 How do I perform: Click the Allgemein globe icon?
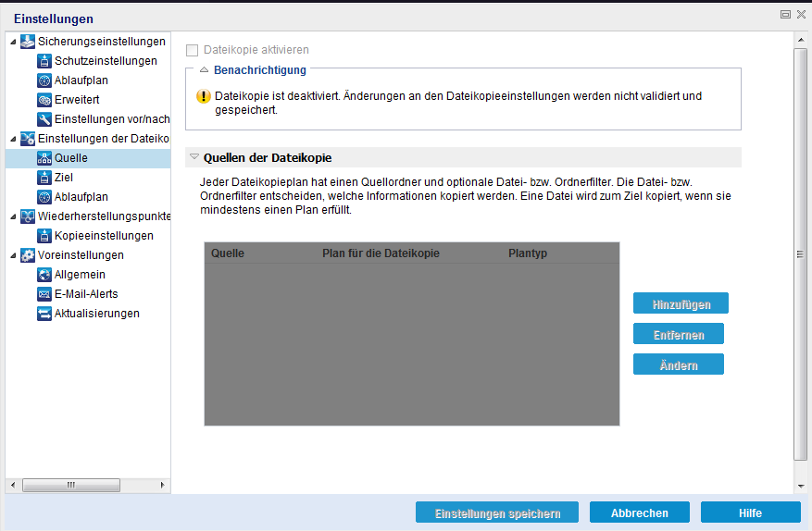click(44, 275)
